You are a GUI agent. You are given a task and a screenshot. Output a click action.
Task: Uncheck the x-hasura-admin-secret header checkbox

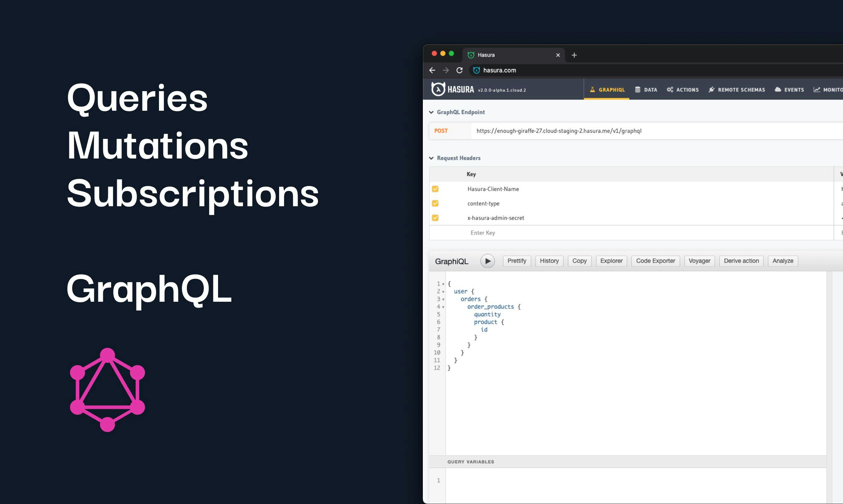[x=435, y=218]
